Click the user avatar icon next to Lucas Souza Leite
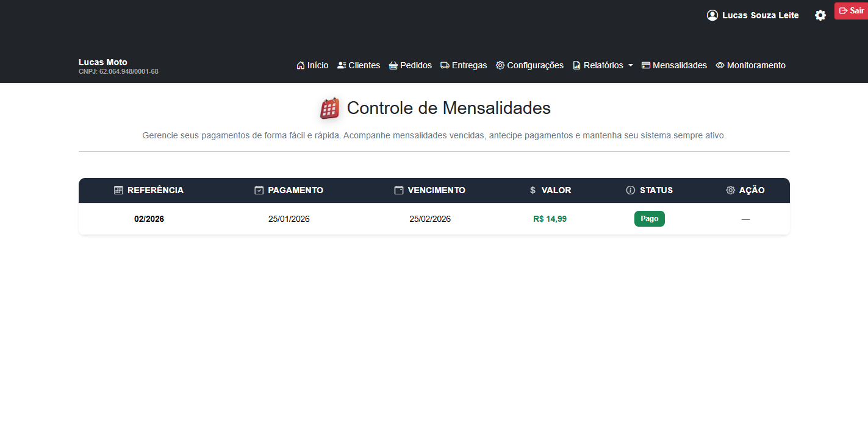This screenshot has width=868, height=443. point(712,15)
